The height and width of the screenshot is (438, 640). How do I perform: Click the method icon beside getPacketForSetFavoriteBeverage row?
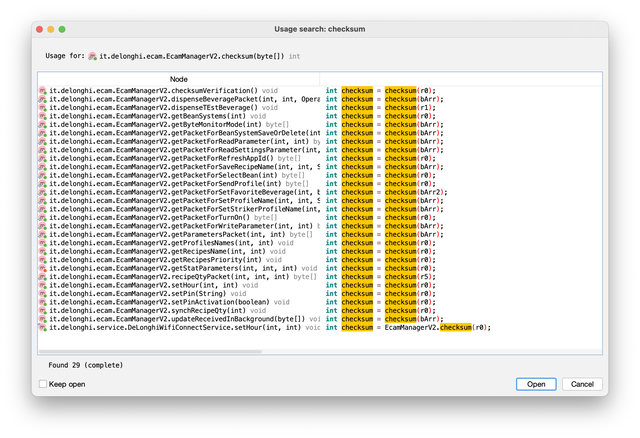[43, 192]
